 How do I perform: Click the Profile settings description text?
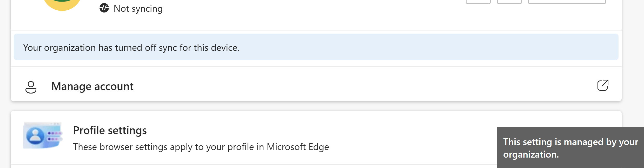201,147
